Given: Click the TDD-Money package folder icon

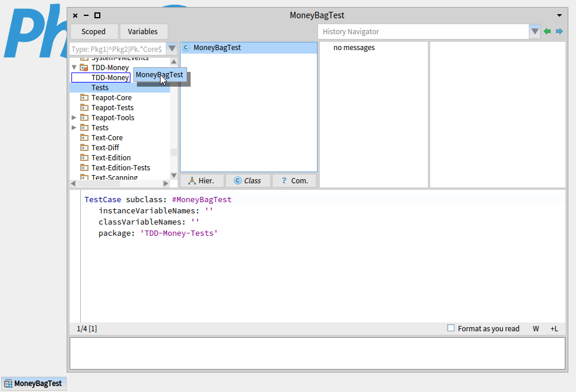Looking at the screenshot, I should point(84,68).
